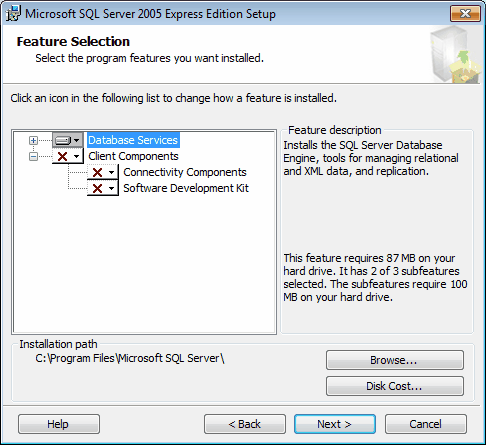The width and height of the screenshot is (486, 445).
Task: Open the Connectivity Components install option dropdown arrow
Action: tap(111, 172)
